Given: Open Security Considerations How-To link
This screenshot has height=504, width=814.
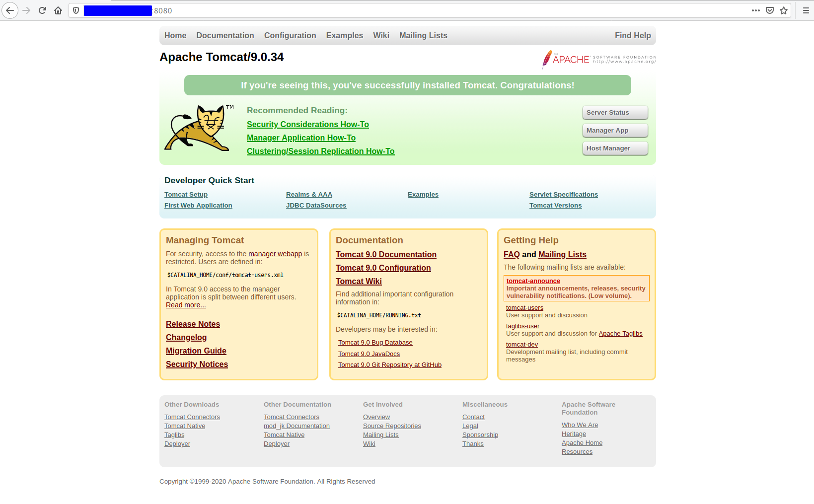Looking at the screenshot, I should 308,125.
